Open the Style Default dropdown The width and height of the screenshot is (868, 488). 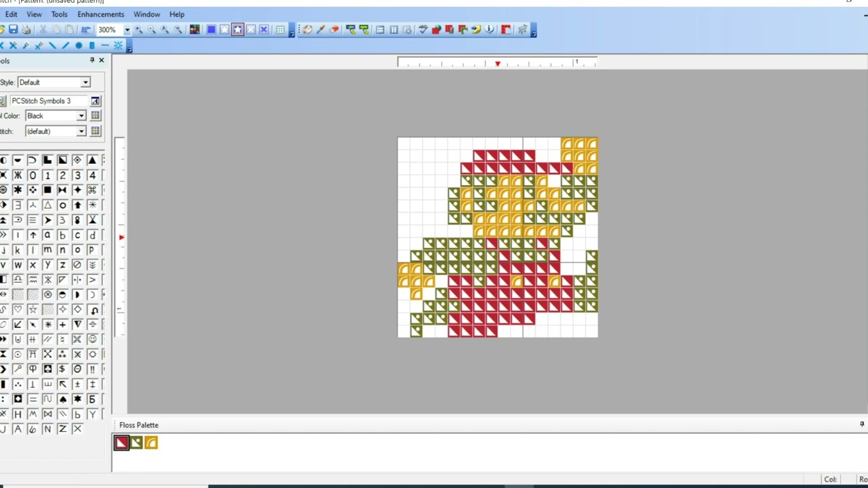click(85, 82)
